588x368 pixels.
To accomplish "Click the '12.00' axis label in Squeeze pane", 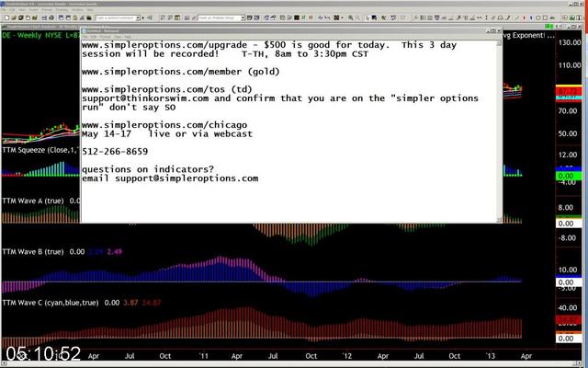I will (x=570, y=155).
